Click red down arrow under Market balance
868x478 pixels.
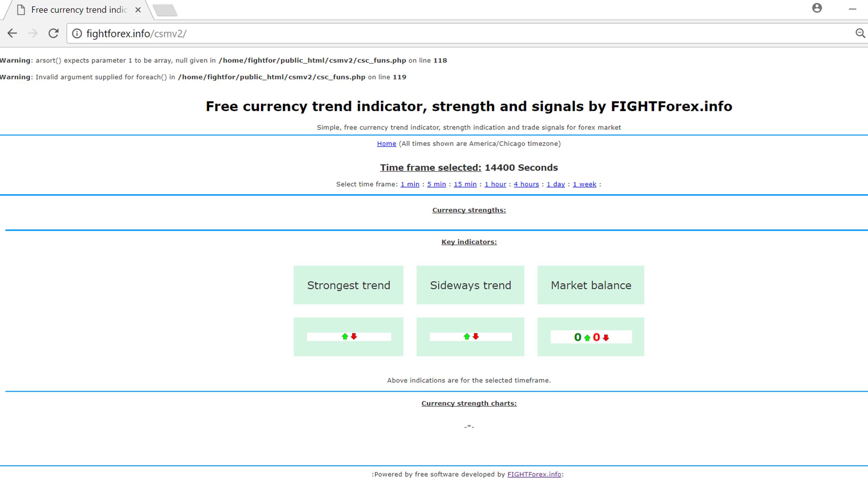pyautogui.click(x=606, y=337)
